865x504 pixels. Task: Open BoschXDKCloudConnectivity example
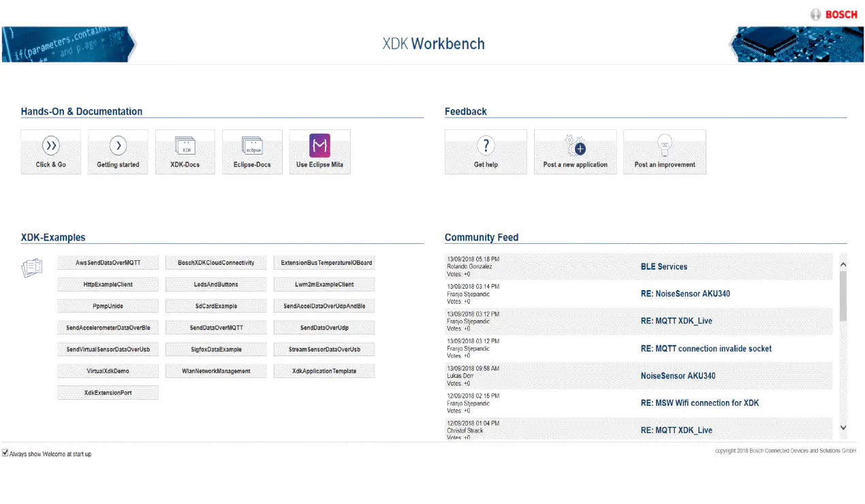pyautogui.click(x=216, y=263)
